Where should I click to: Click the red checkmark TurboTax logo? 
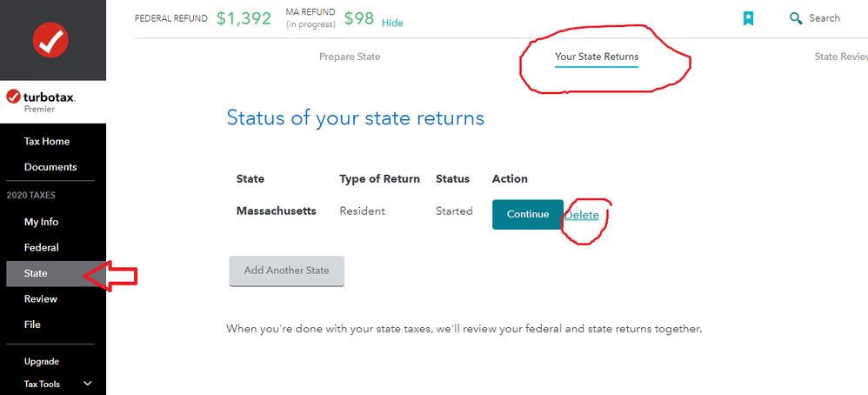point(51,40)
